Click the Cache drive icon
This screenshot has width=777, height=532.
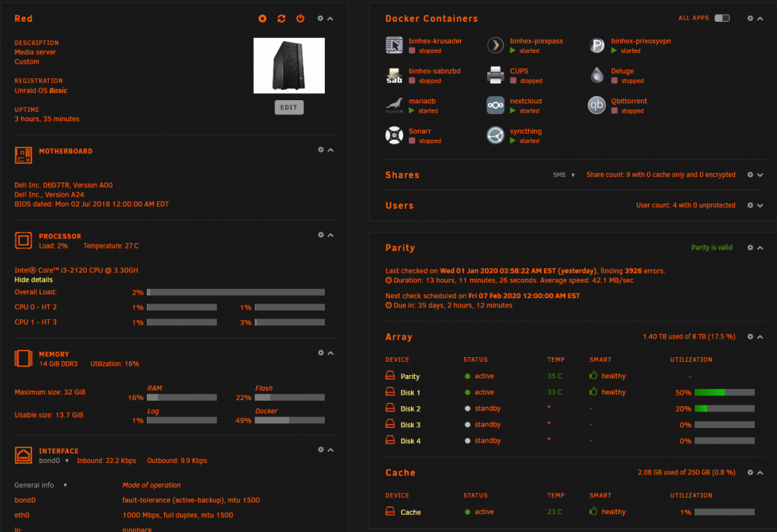click(390, 511)
